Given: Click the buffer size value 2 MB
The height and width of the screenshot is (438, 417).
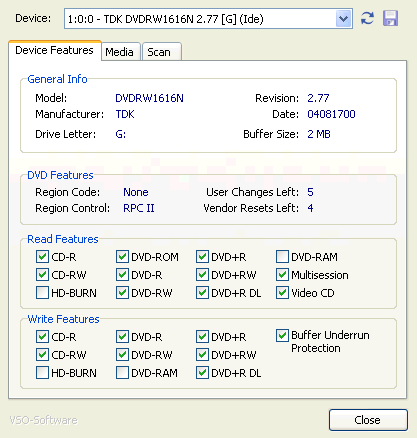Looking at the screenshot, I should point(319,134).
